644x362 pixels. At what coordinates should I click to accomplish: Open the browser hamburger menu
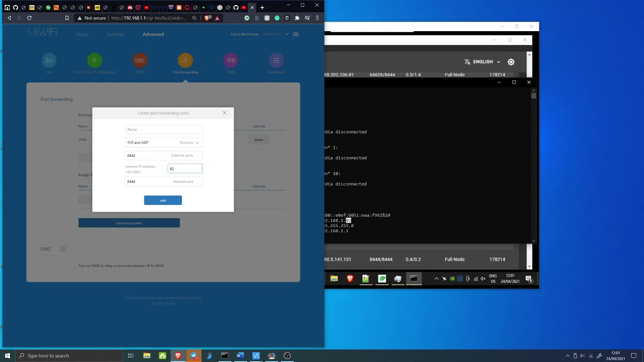(317, 18)
